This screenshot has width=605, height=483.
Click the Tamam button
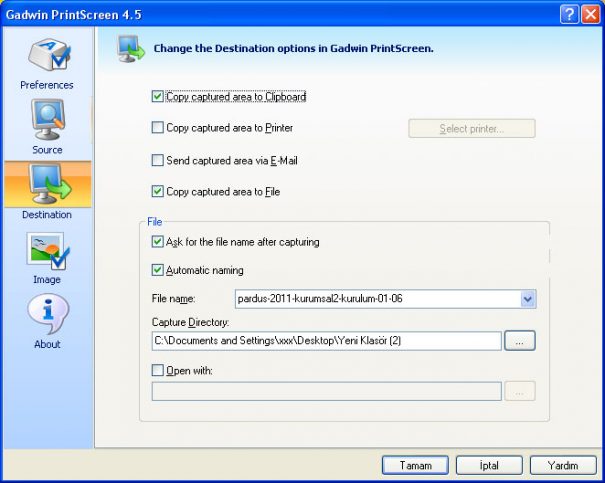[415, 466]
